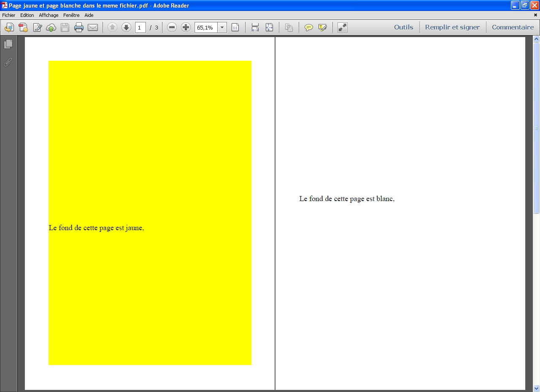Open the Affichage menu
Viewport: 540px width, 392px height.
coord(49,15)
